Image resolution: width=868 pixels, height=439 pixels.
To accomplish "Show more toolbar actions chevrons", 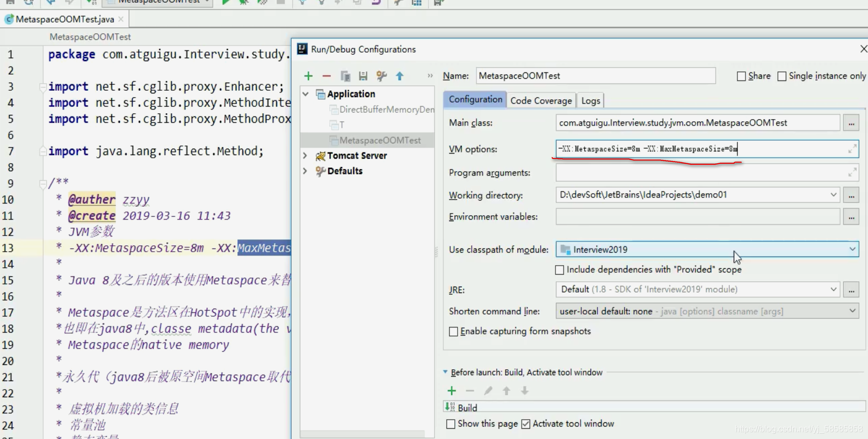I will point(430,76).
